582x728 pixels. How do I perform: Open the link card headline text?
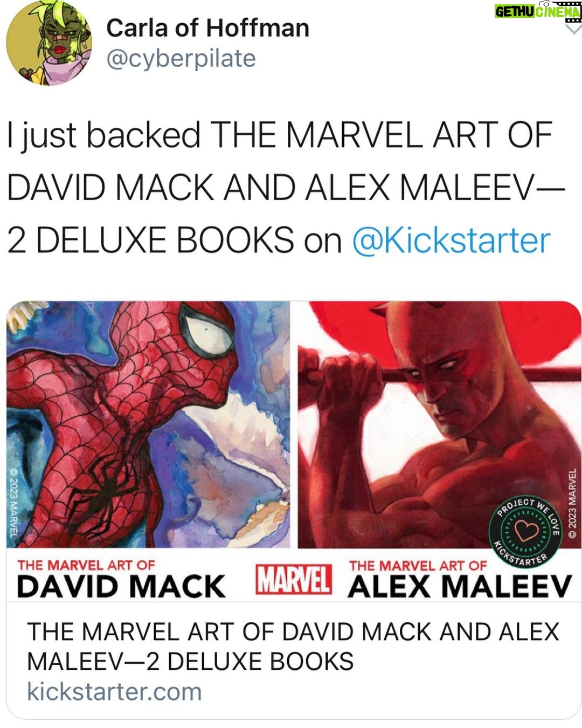294,647
